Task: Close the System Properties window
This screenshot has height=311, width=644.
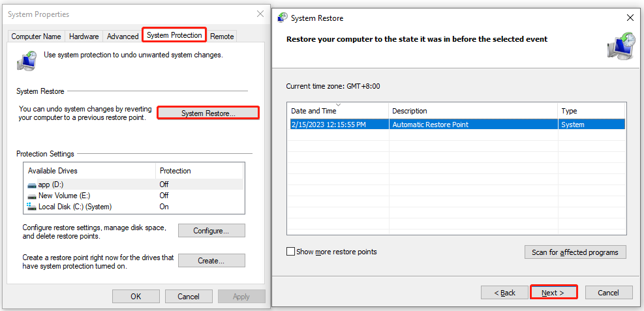Action: 260,14
